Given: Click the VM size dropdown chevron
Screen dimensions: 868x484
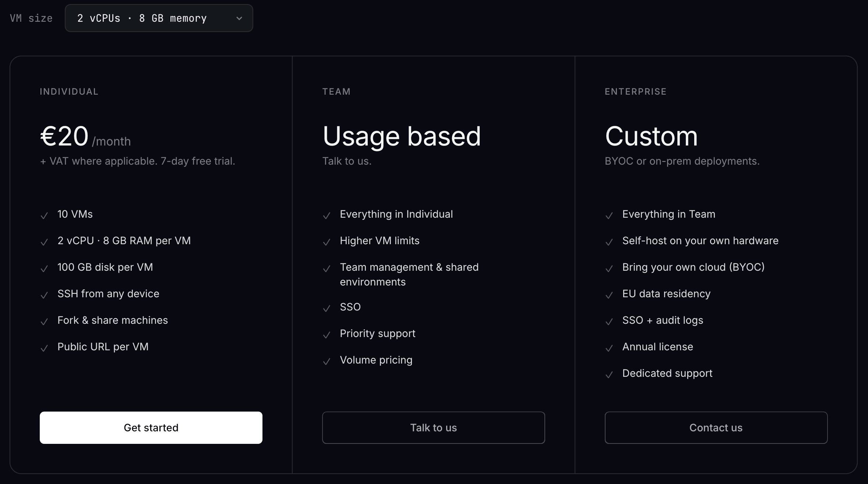Looking at the screenshot, I should pos(239,18).
